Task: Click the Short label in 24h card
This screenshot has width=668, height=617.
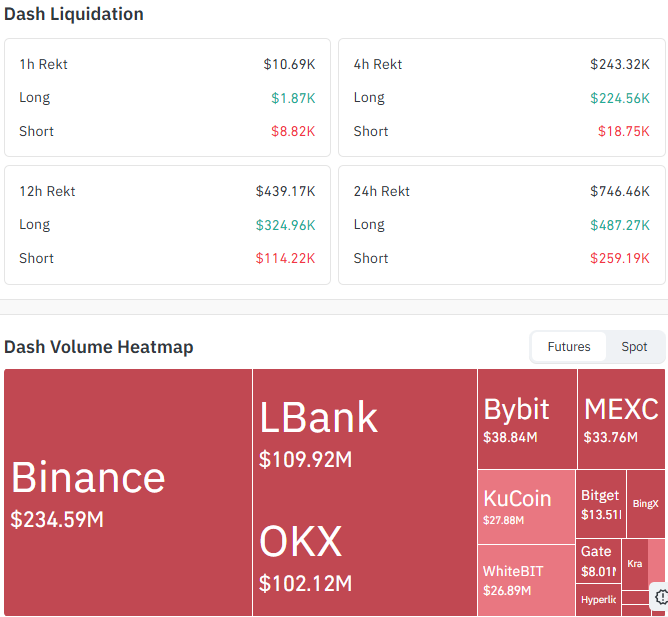Action: click(371, 258)
